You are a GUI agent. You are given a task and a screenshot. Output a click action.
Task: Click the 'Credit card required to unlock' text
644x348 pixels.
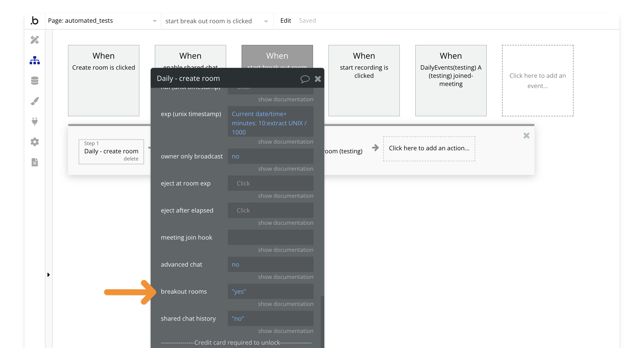point(237,343)
